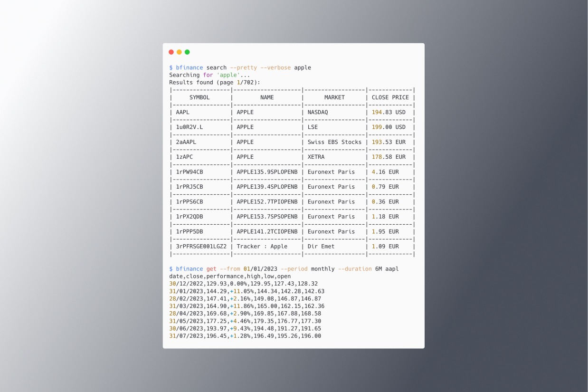
Task: Click the 31/05/2023 data row
Action: click(x=245, y=321)
